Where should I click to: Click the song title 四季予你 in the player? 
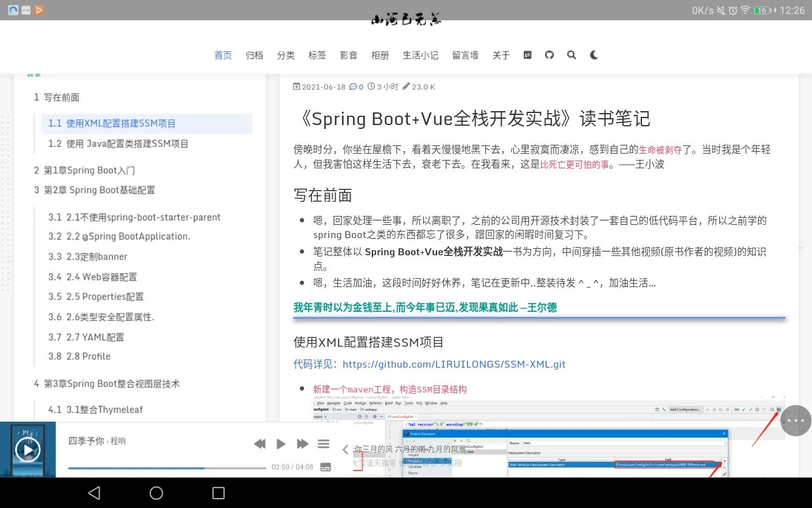point(86,441)
